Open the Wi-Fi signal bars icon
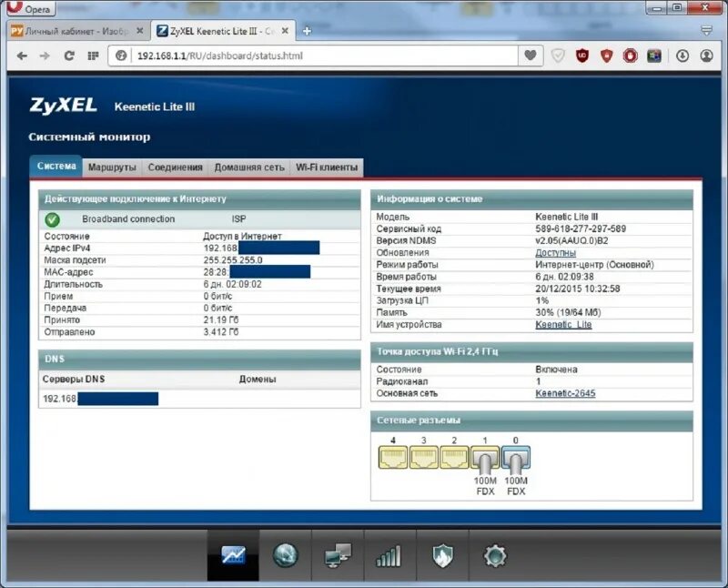Screen dimensions: 728x588 click(x=389, y=555)
